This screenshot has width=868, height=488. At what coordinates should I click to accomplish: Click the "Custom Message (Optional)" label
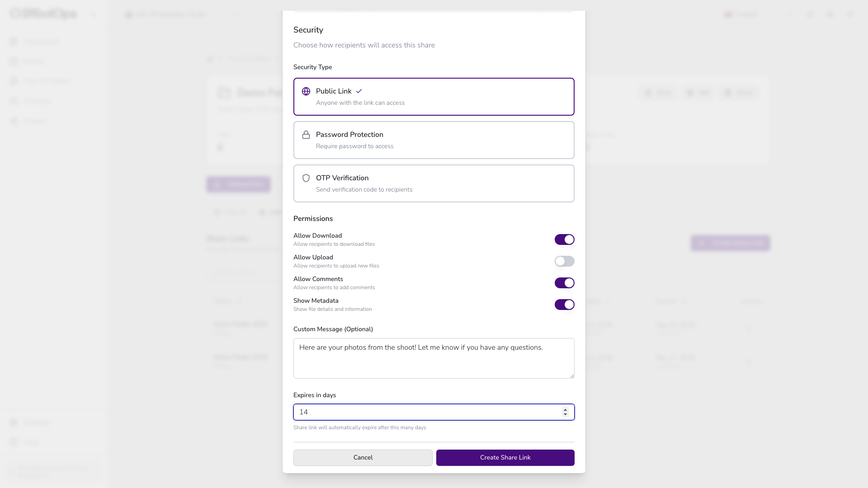pos(333,329)
